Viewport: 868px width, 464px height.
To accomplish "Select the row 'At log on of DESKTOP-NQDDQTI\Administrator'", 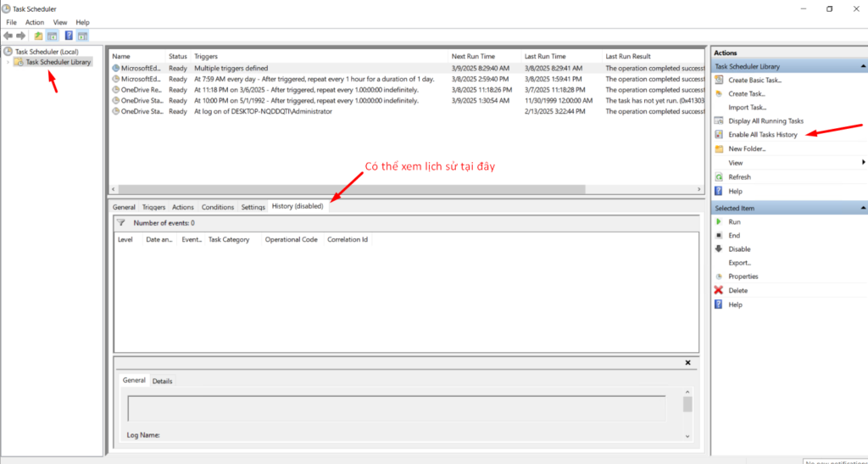I will [409, 111].
